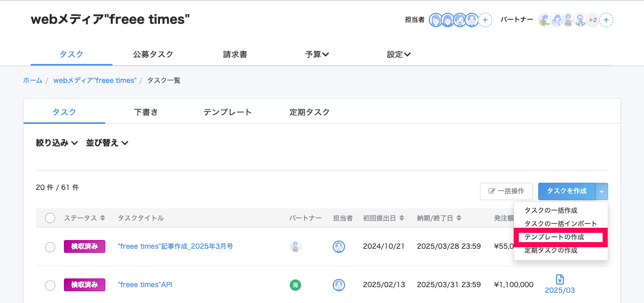Click the 2024/10/21 date cell
Viewport: 644px width, 303px height.
click(384, 247)
